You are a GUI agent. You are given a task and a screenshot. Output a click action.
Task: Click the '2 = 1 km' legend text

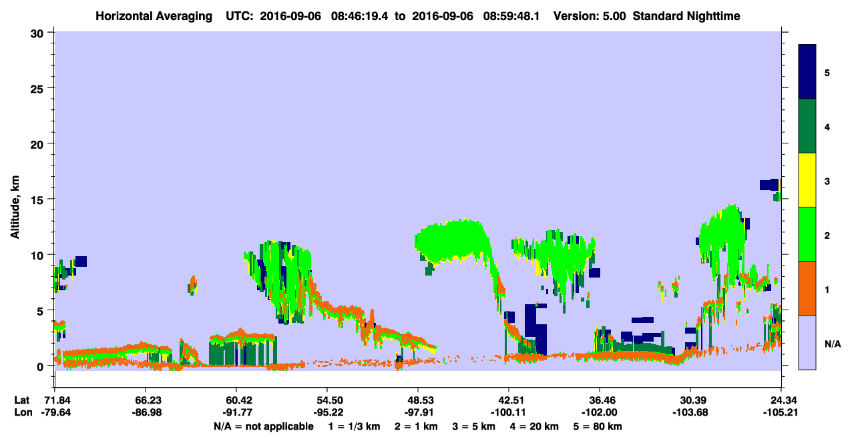[x=415, y=426]
